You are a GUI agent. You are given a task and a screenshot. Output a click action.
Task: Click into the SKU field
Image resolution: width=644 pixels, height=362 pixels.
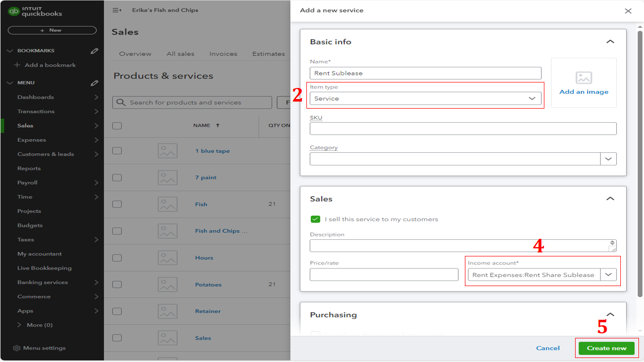(x=463, y=129)
